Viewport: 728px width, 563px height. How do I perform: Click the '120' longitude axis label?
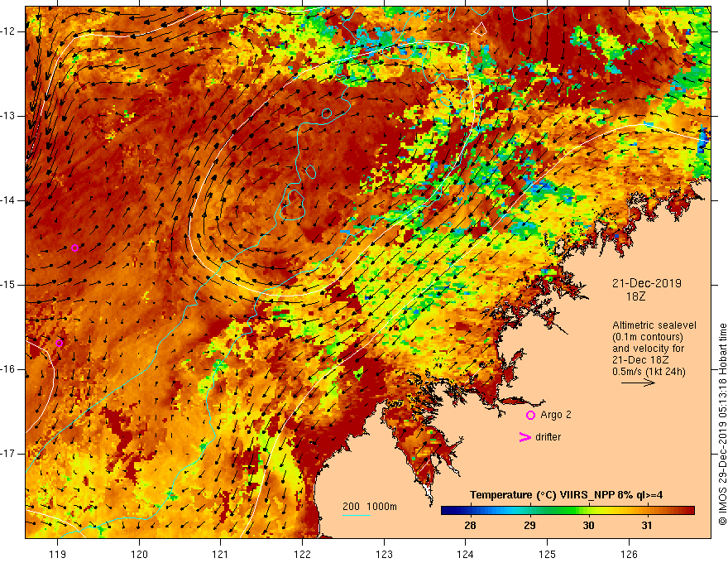point(139,554)
